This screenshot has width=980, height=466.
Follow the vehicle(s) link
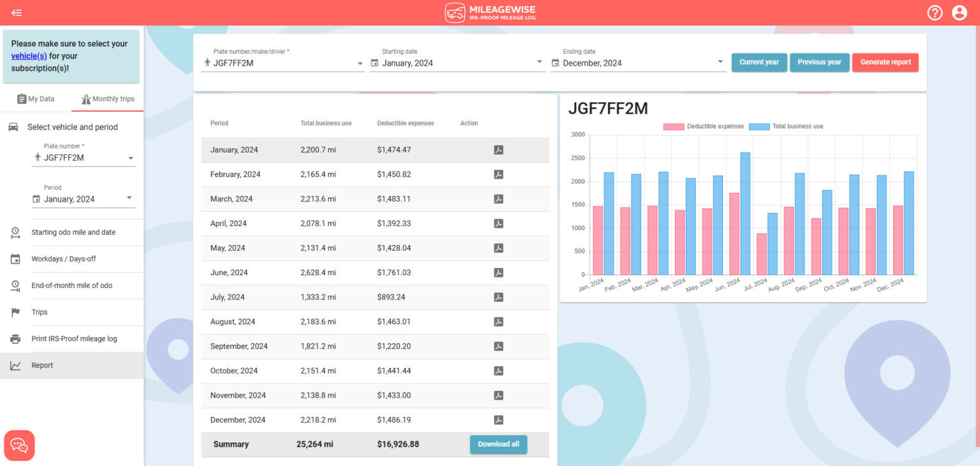29,56
